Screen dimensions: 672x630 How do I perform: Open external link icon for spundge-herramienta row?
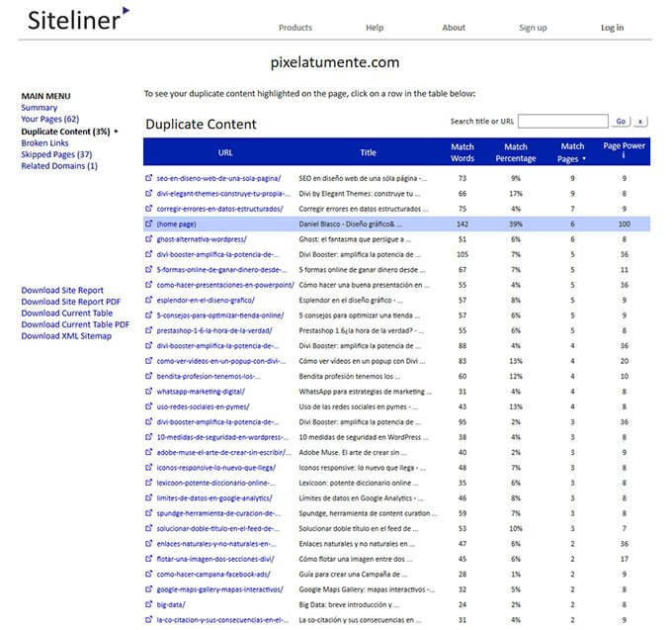pos(148,512)
